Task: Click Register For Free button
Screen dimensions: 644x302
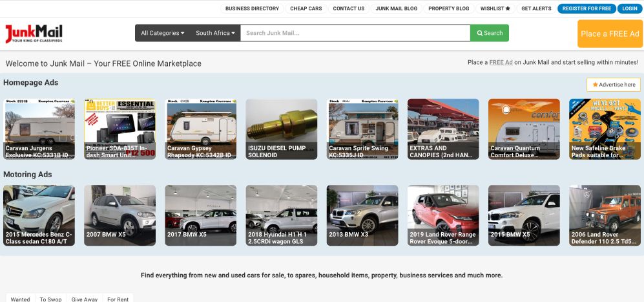Action: pyautogui.click(x=587, y=8)
